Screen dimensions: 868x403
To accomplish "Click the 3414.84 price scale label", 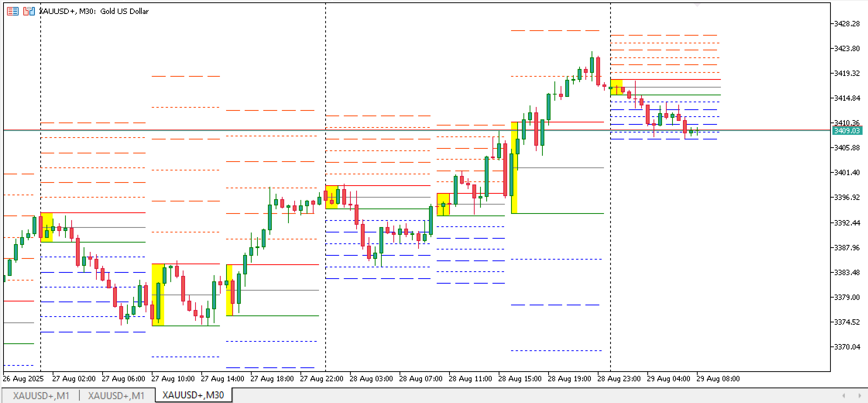I will tap(848, 98).
